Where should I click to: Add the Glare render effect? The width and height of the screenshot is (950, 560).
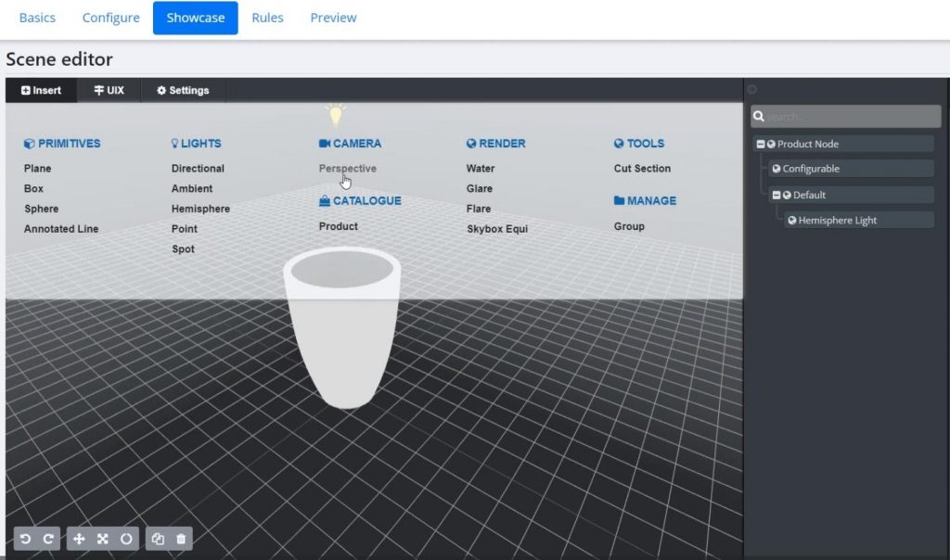coord(480,188)
